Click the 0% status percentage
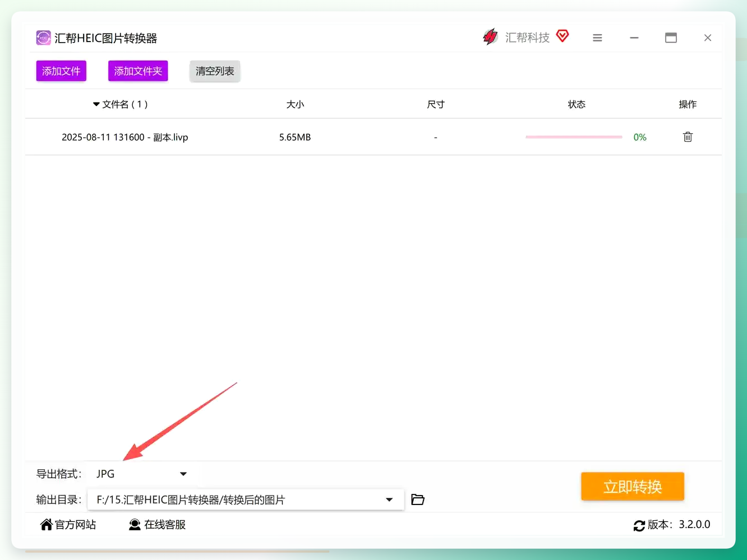747x560 pixels. click(x=640, y=137)
